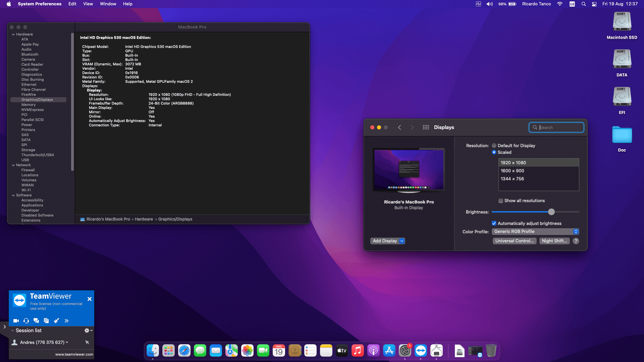Click the Universal Control button
The image size is (644, 362).
coord(515,241)
